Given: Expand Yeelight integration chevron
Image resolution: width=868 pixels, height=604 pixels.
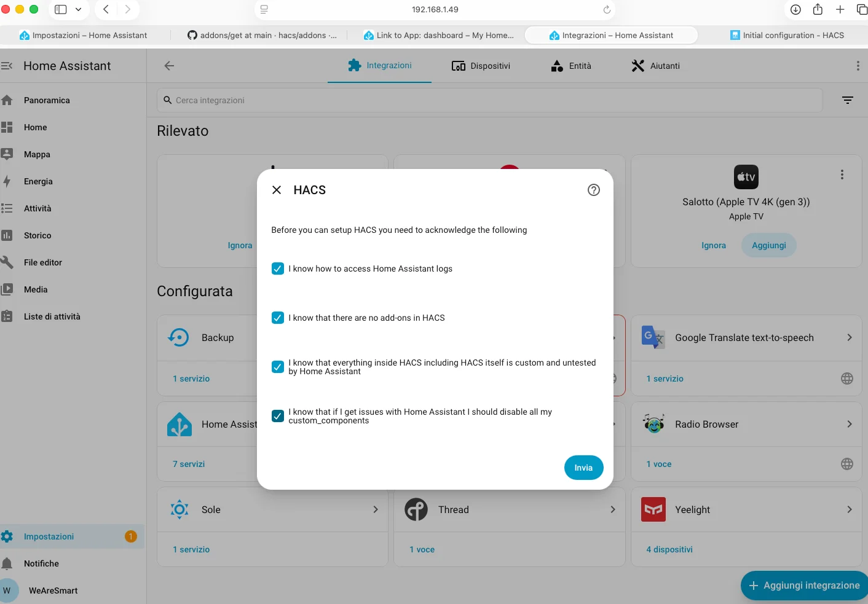Looking at the screenshot, I should coord(850,509).
